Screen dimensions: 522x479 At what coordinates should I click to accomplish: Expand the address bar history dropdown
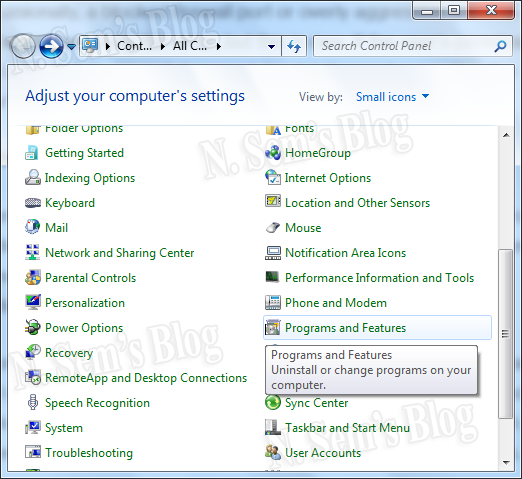[272, 47]
